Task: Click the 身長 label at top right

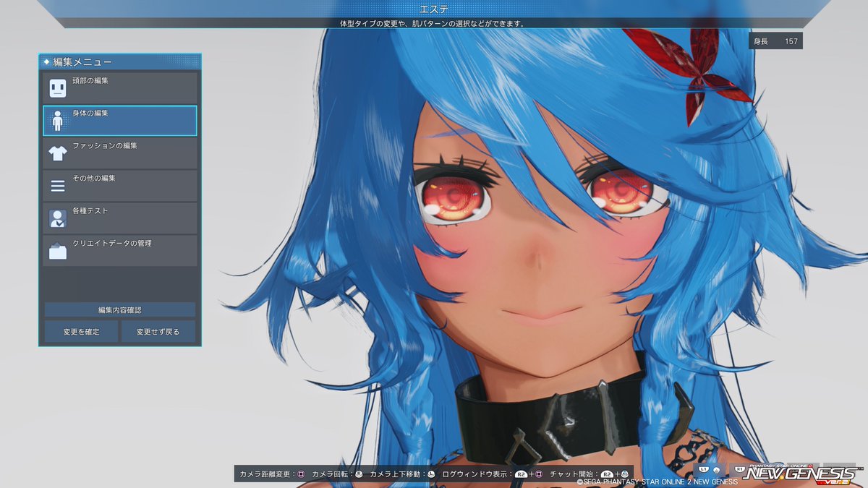Action: 760,41
